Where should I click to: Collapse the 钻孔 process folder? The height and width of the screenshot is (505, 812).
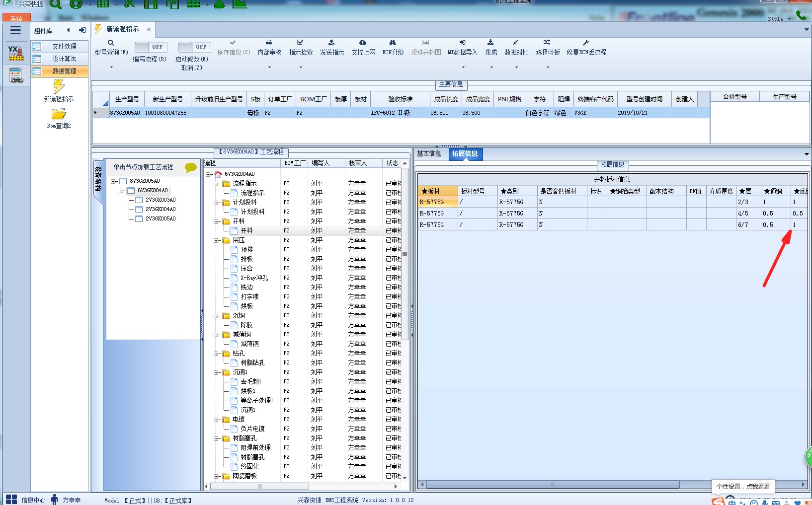pyautogui.click(x=217, y=354)
